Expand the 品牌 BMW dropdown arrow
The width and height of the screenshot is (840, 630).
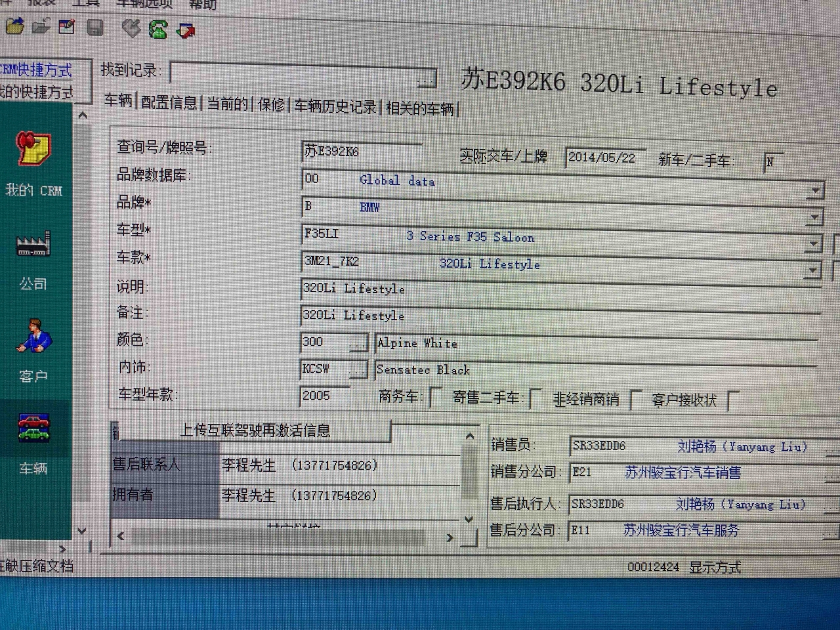click(x=814, y=217)
